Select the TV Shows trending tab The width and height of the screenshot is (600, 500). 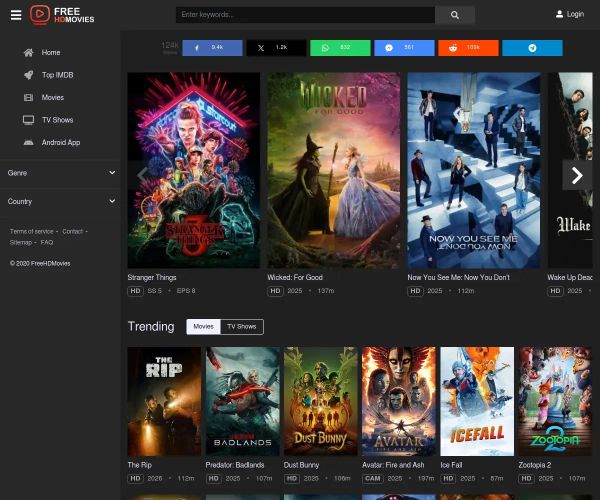tap(242, 327)
